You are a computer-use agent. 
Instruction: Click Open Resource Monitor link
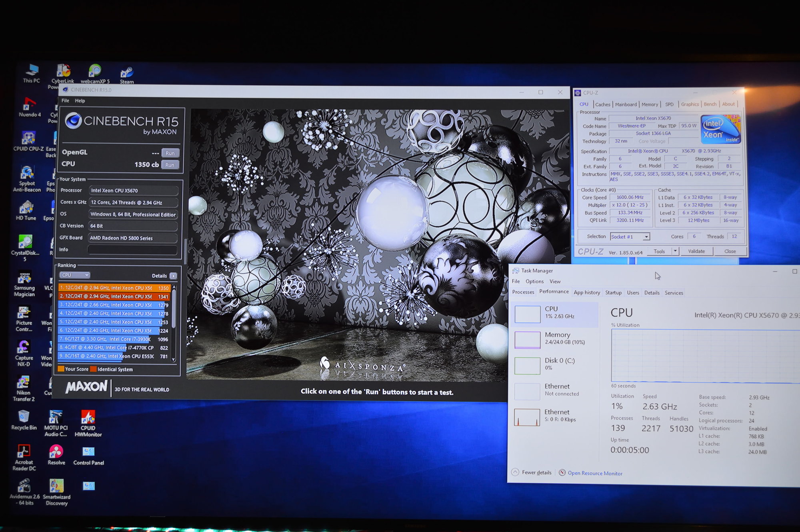(595, 473)
